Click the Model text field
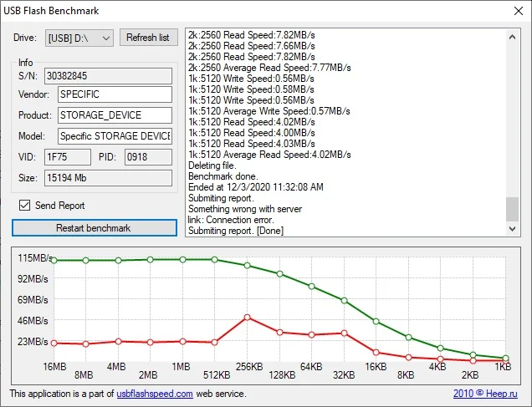Viewport: 532px width, 407px height. point(115,136)
